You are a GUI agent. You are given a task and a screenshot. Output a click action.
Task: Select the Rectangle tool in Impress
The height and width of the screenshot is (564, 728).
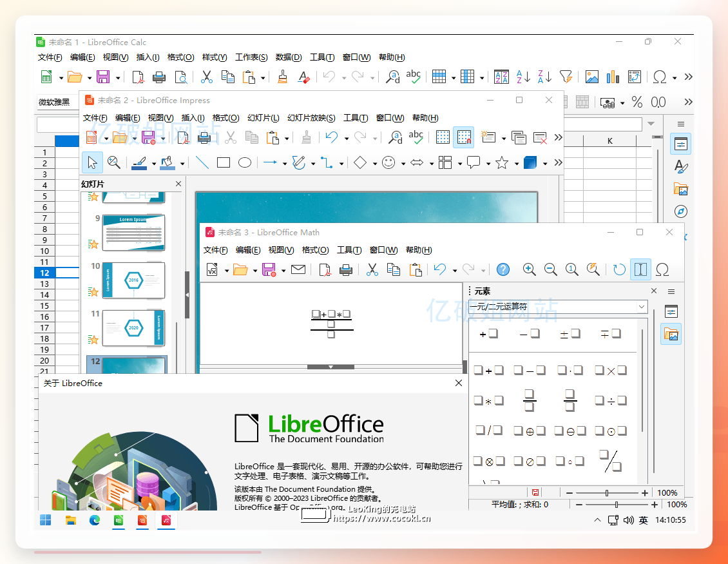(224, 162)
